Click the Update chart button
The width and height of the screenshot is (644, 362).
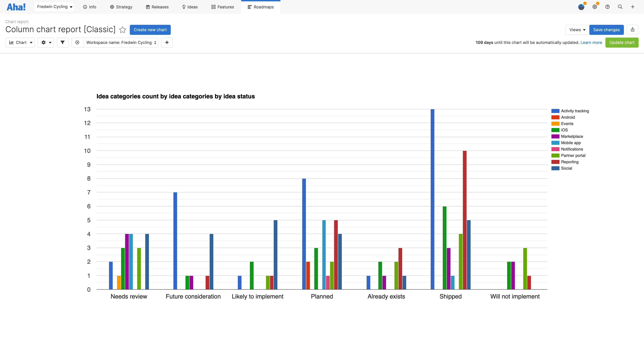coord(622,42)
